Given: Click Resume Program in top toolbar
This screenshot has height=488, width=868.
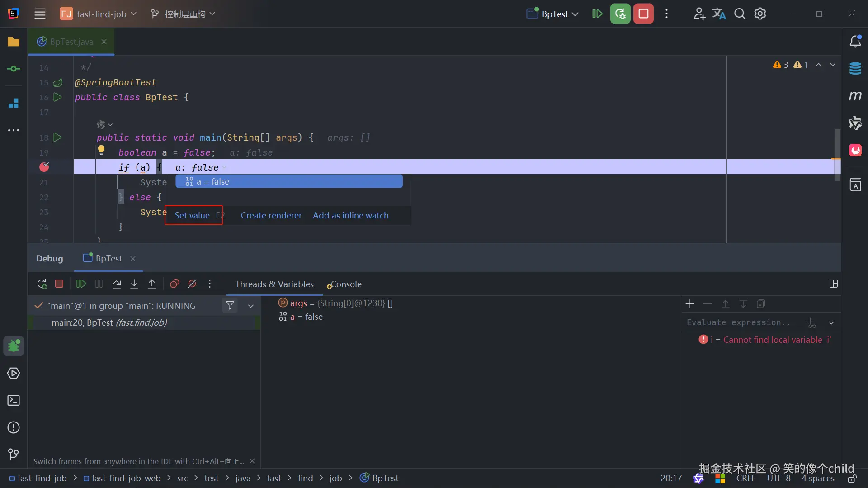Looking at the screenshot, I should (597, 14).
